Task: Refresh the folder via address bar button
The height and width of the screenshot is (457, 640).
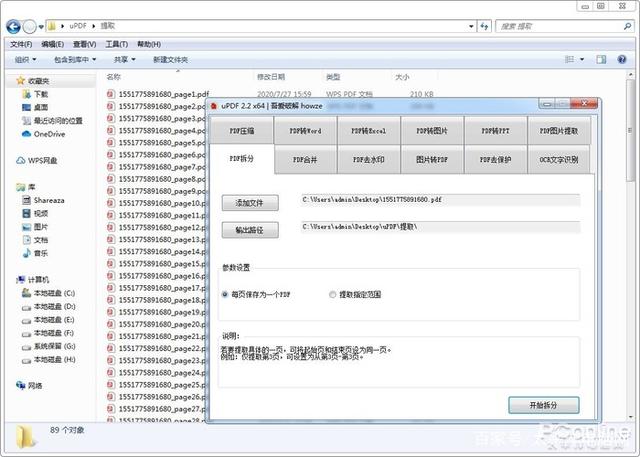Action: [x=484, y=26]
